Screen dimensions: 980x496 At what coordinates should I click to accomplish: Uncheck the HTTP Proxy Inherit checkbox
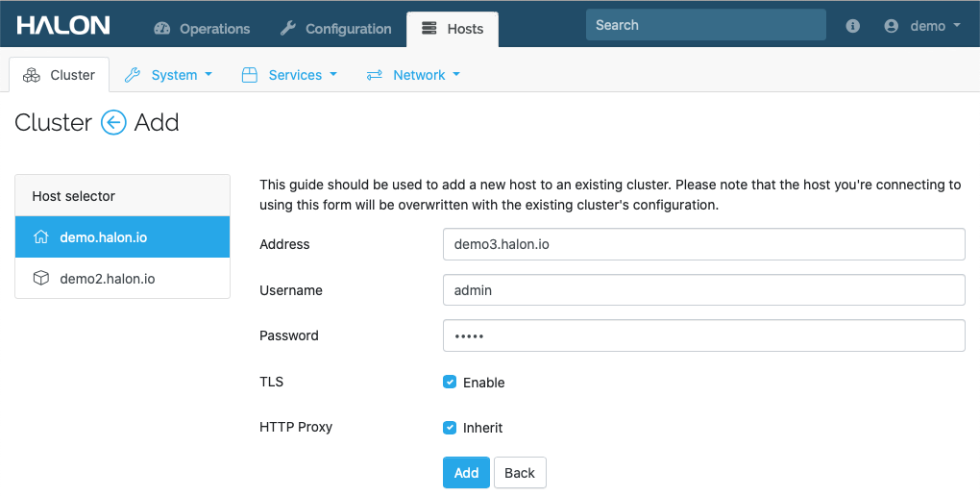point(450,428)
